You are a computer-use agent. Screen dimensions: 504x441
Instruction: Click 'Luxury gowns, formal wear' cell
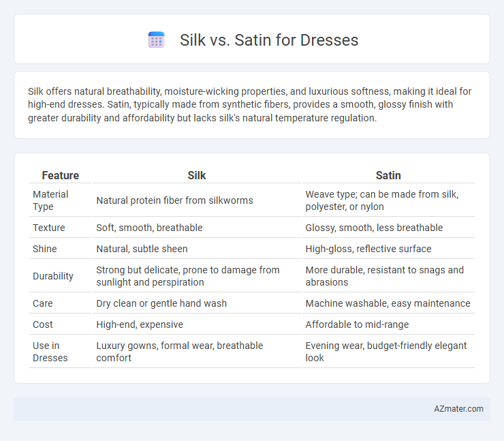tap(196, 352)
